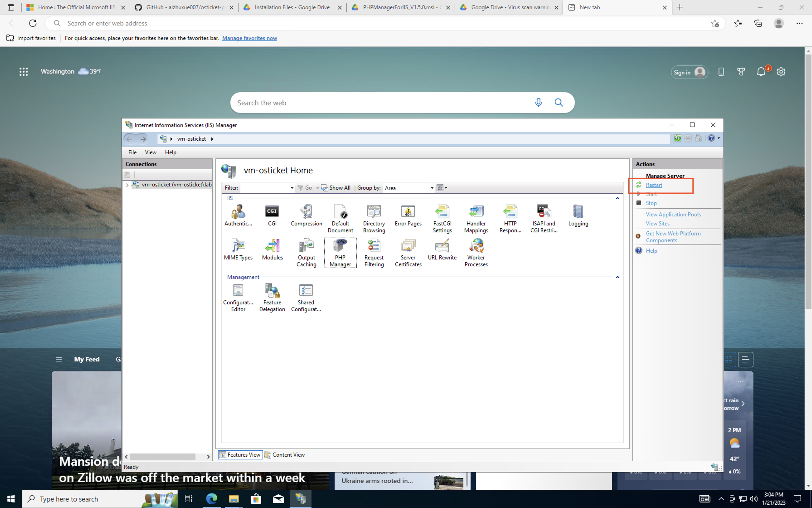Open the view mode dropdown icon
The height and width of the screenshot is (508, 812).
[x=442, y=188]
